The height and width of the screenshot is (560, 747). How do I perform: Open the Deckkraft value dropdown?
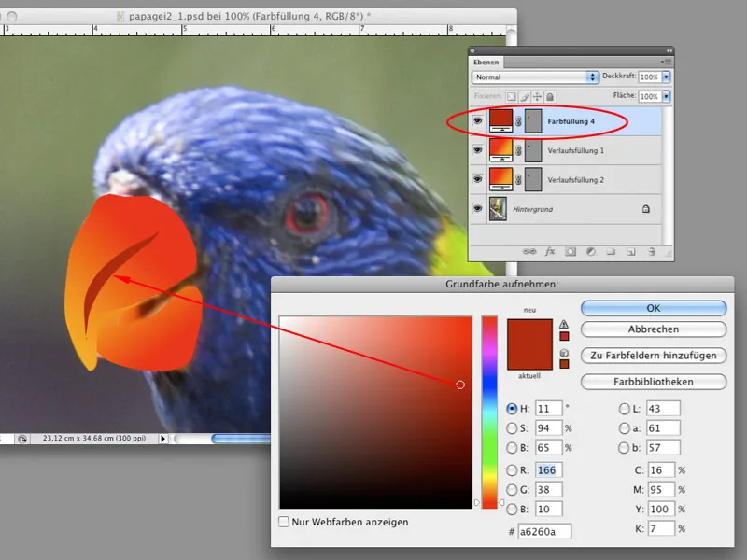(666, 77)
